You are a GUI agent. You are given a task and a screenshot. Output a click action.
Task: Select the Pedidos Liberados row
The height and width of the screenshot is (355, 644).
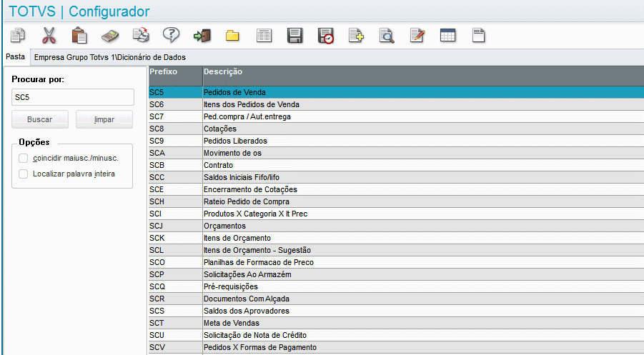pos(396,141)
